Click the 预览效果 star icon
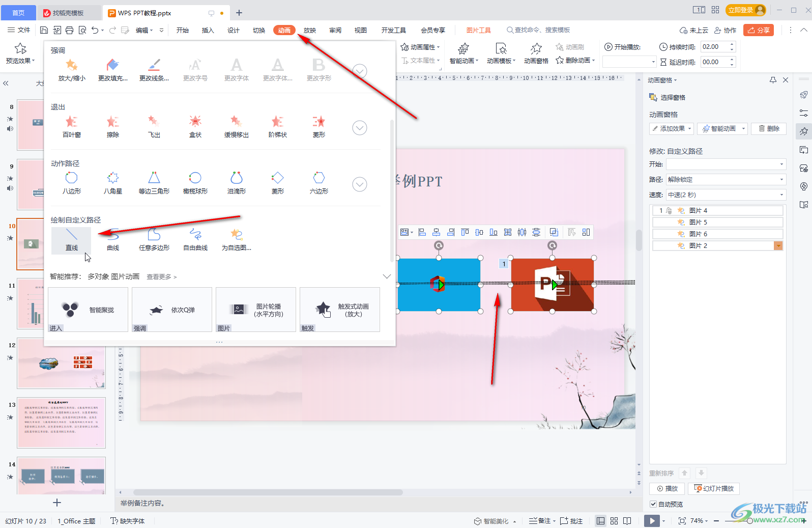Screen dimensions: 812x528 [20, 48]
